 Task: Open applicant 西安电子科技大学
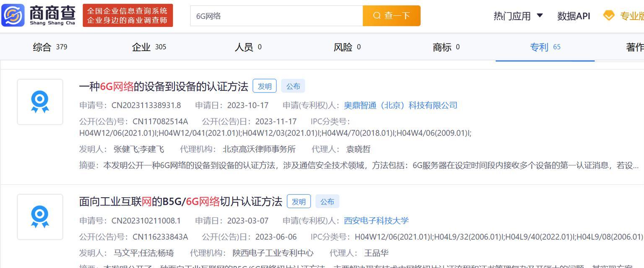[x=376, y=220]
